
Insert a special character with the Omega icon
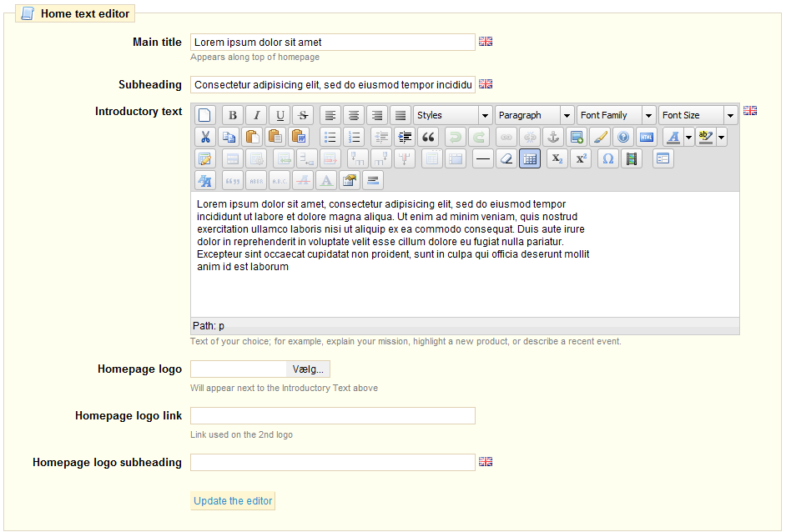click(x=608, y=158)
